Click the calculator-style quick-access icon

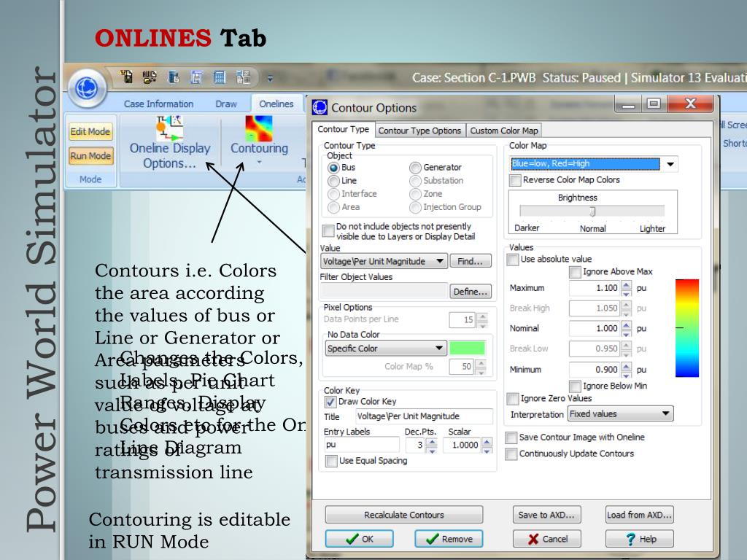220,77
